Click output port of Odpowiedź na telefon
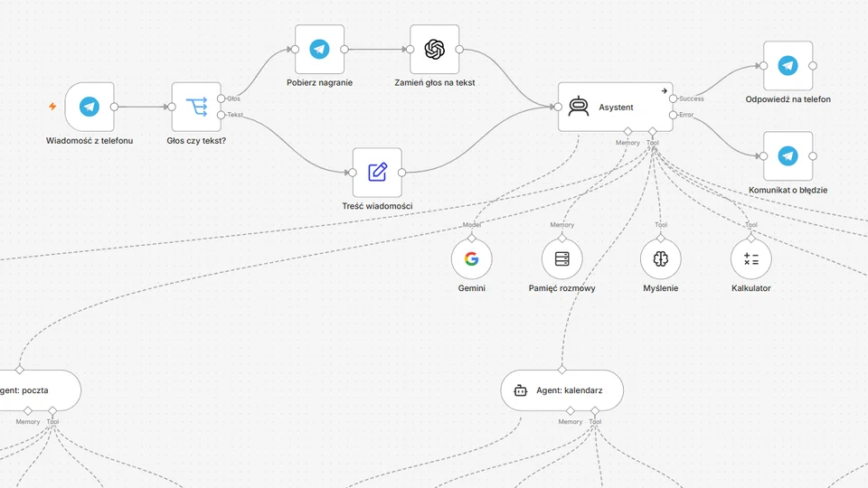868x488 pixels. 813,66
